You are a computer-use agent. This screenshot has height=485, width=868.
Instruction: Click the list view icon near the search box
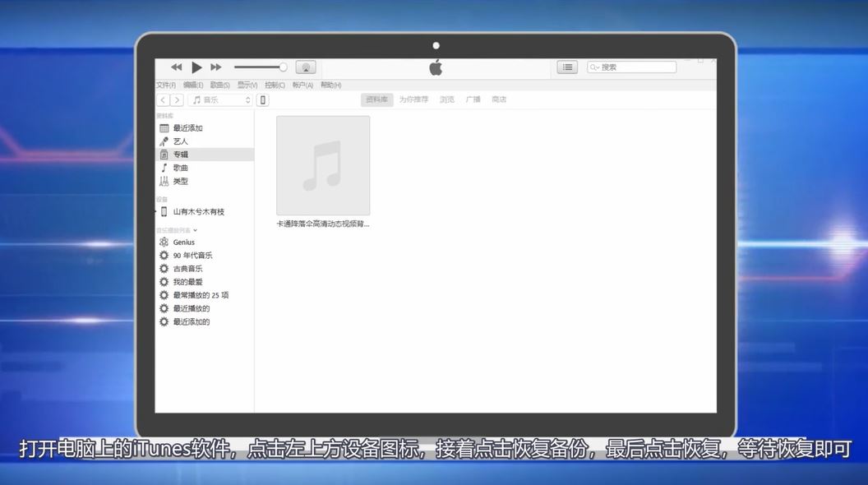click(x=567, y=67)
